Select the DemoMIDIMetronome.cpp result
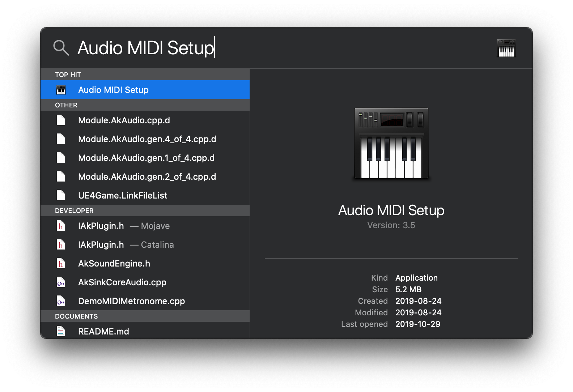Image resolution: width=573 pixels, height=392 pixels. pyautogui.click(x=145, y=301)
